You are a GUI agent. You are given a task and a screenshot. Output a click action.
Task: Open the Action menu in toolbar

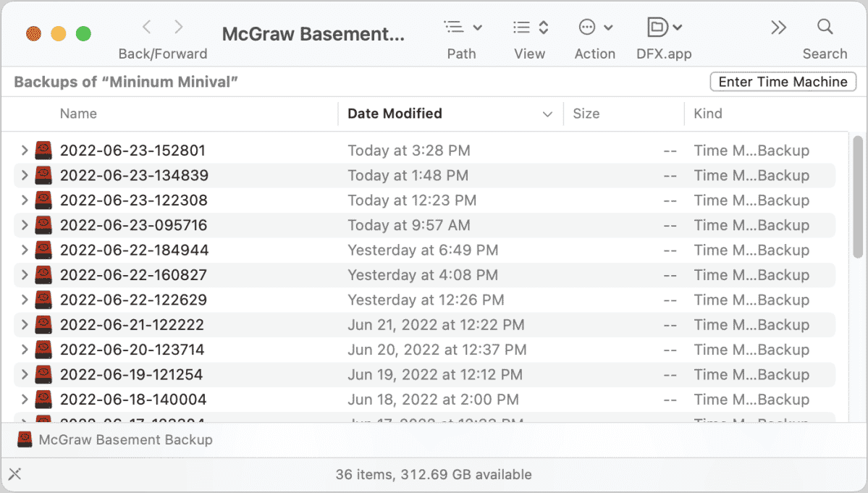coord(596,27)
